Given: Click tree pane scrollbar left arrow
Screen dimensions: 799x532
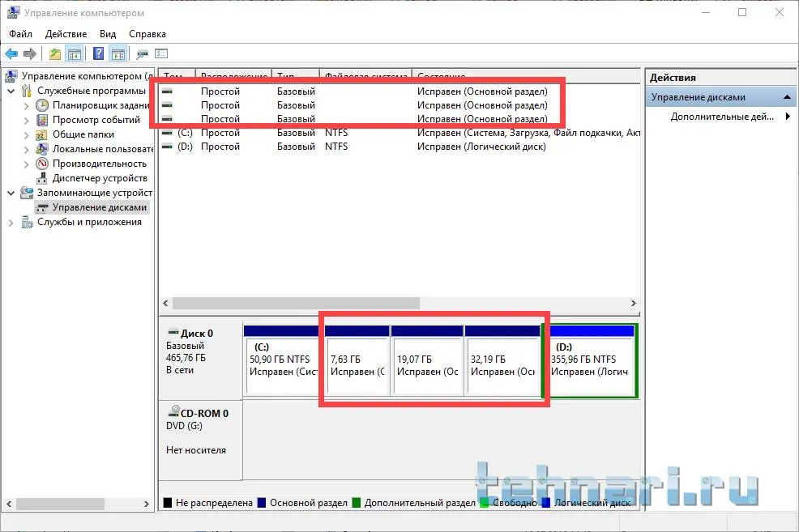Looking at the screenshot, I should point(9,504).
